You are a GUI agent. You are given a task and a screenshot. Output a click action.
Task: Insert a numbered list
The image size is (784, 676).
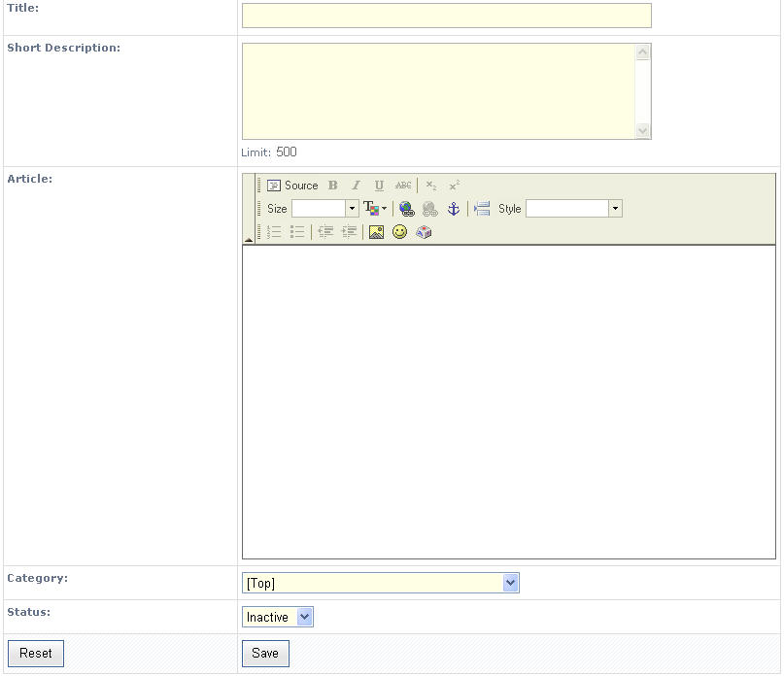tap(274, 232)
